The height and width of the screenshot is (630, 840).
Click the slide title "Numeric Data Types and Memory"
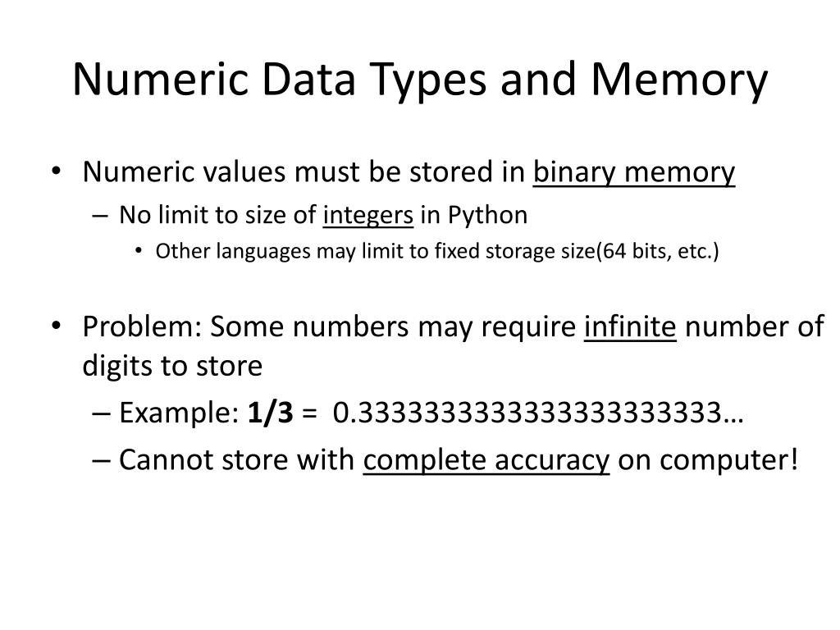pos(420,81)
